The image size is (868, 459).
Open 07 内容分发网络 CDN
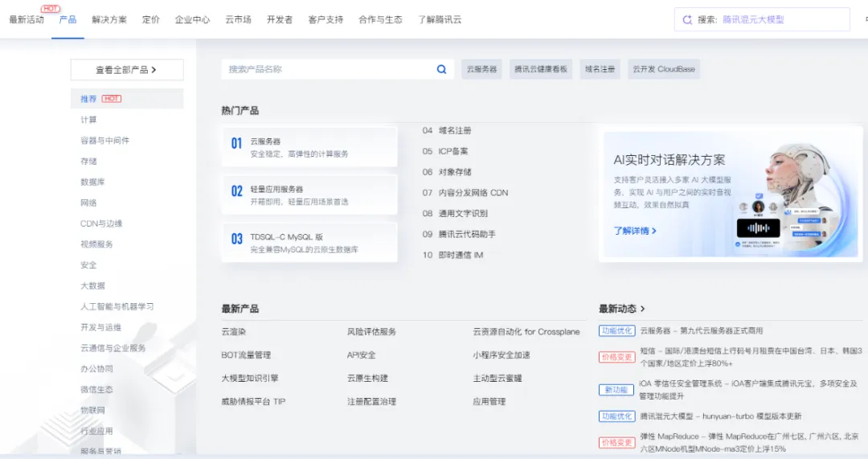(465, 193)
